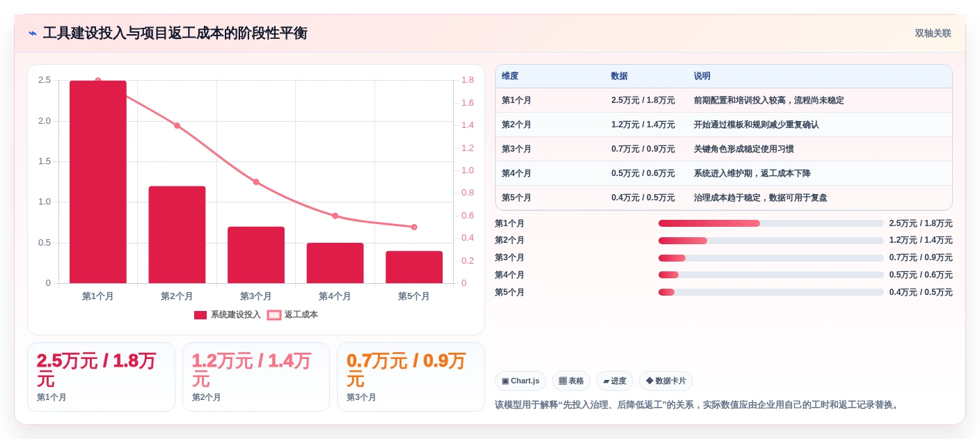The height and width of the screenshot is (439, 980).
Task: Click the 返工成本 line point at 第2个月
Action: [x=177, y=125]
